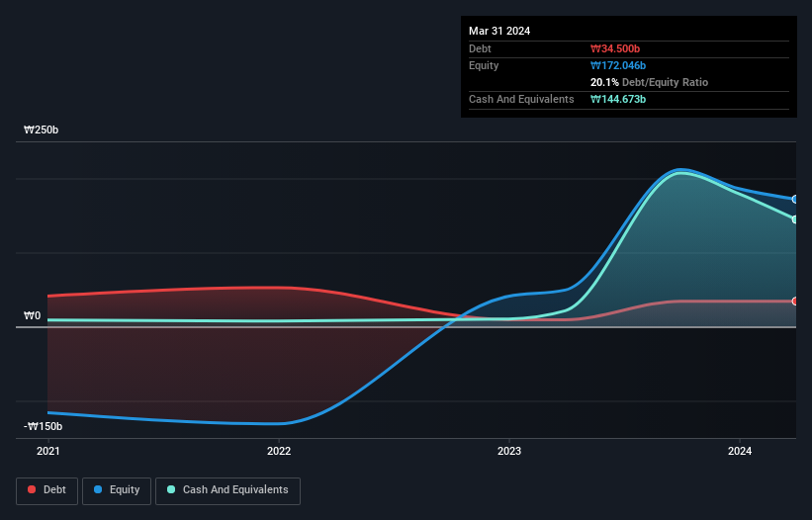Click the blue Equity legend dot
812x520 pixels.
tap(98, 489)
